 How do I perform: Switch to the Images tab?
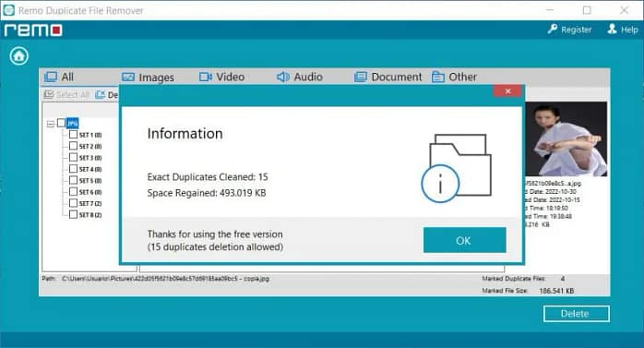[149, 78]
